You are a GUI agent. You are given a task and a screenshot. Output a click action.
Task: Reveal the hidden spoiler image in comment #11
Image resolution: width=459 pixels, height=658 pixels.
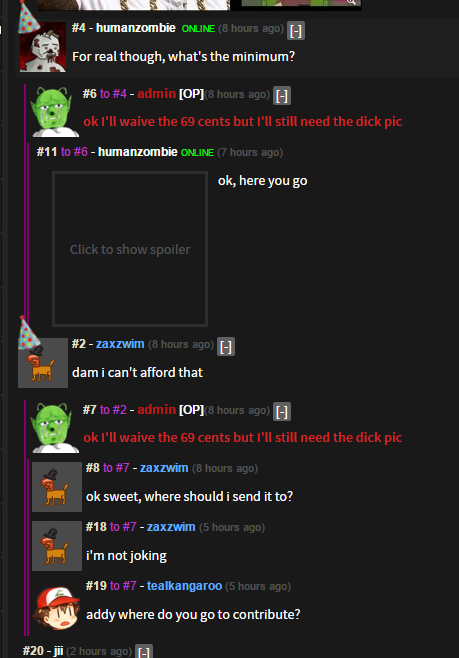click(x=130, y=249)
